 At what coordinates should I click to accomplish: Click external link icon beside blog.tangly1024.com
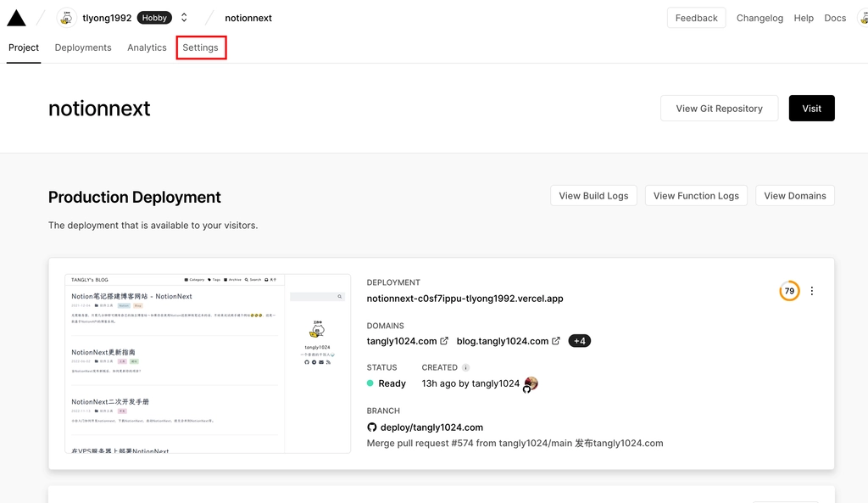tap(556, 341)
